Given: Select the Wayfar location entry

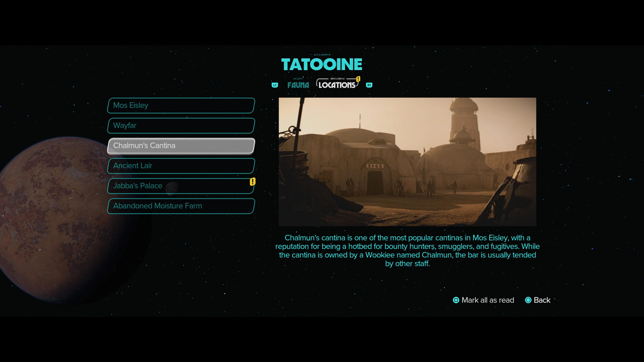Looking at the screenshot, I should (181, 125).
